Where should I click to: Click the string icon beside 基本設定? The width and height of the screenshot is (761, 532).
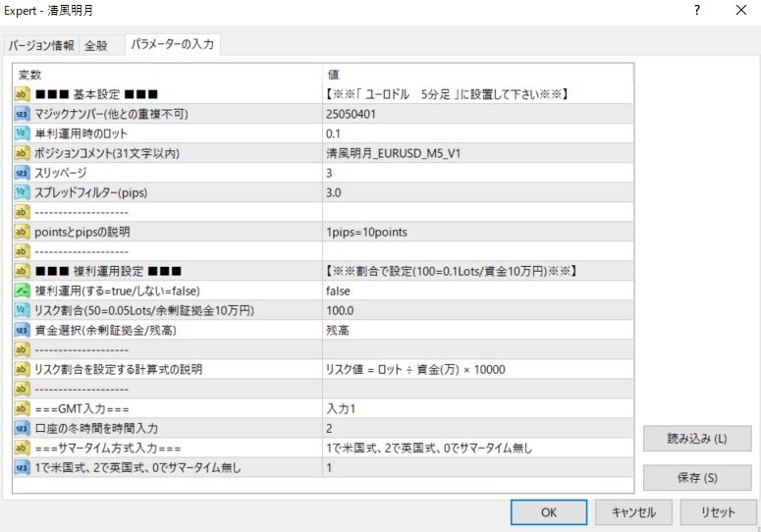(x=22, y=94)
